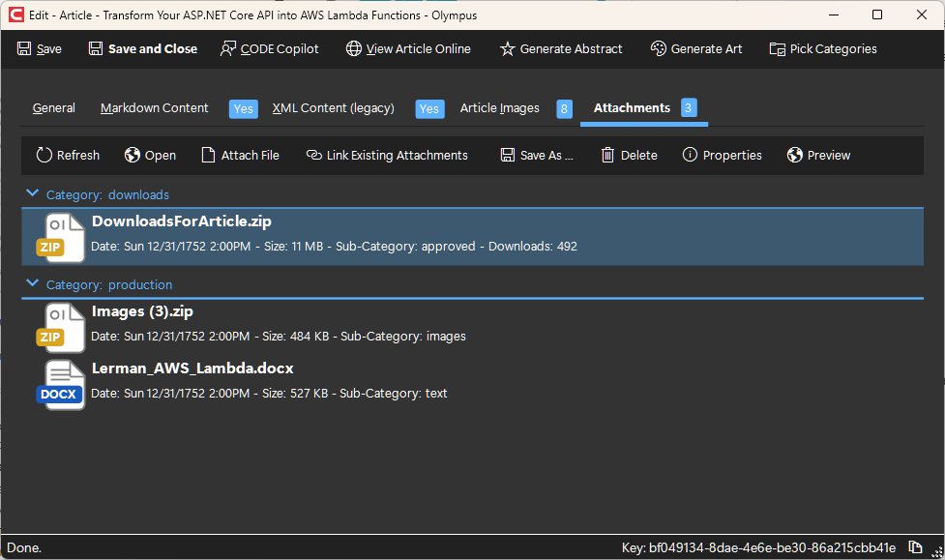
Task: Open Pick Categories dialog
Action: pos(823,48)
